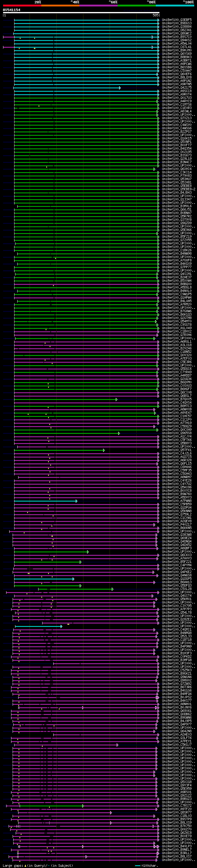Select hit label UniRef100_O82341
The width and height of the screenshot is (197, 868).
pos(177,30)
